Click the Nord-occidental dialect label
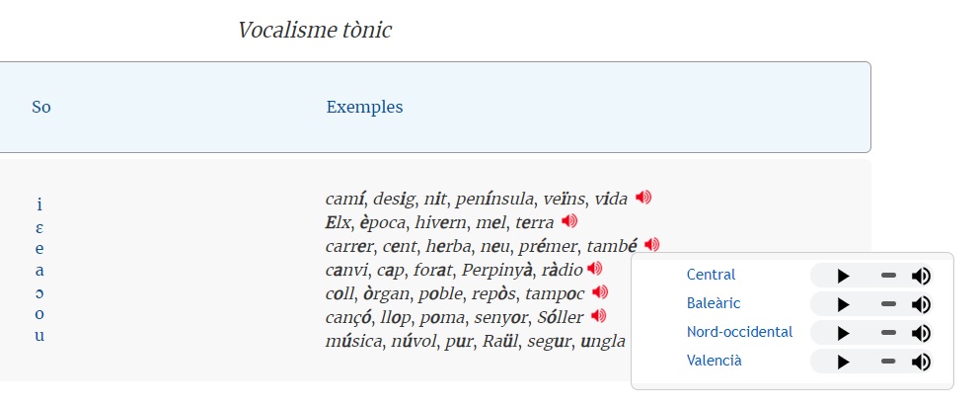This screenshot has width=980, height=407. point(739,332)
